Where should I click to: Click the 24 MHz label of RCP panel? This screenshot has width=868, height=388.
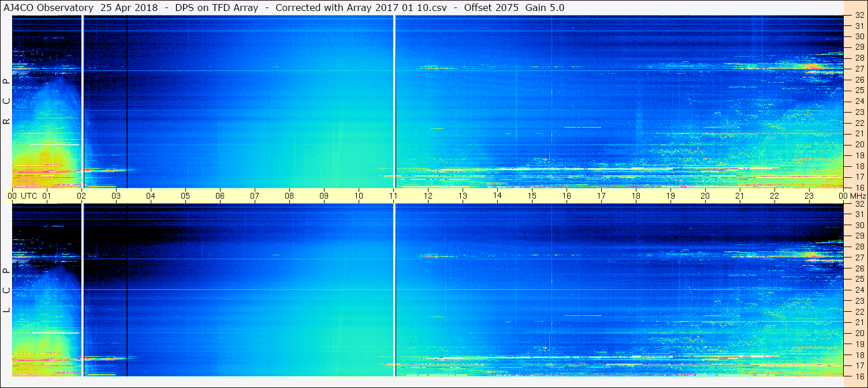pos(859,101)
